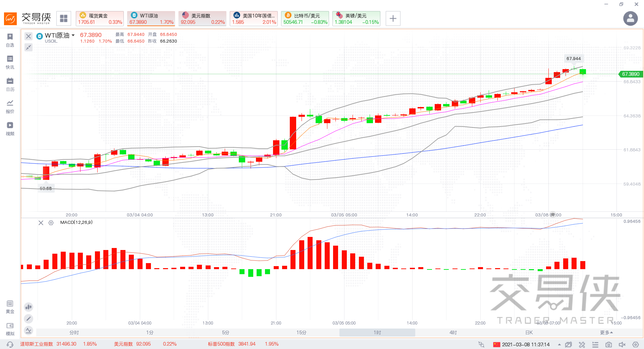Switch to the 现货黄金 tab
This screenshot has height=349, width=644.
tap(100, 18)
